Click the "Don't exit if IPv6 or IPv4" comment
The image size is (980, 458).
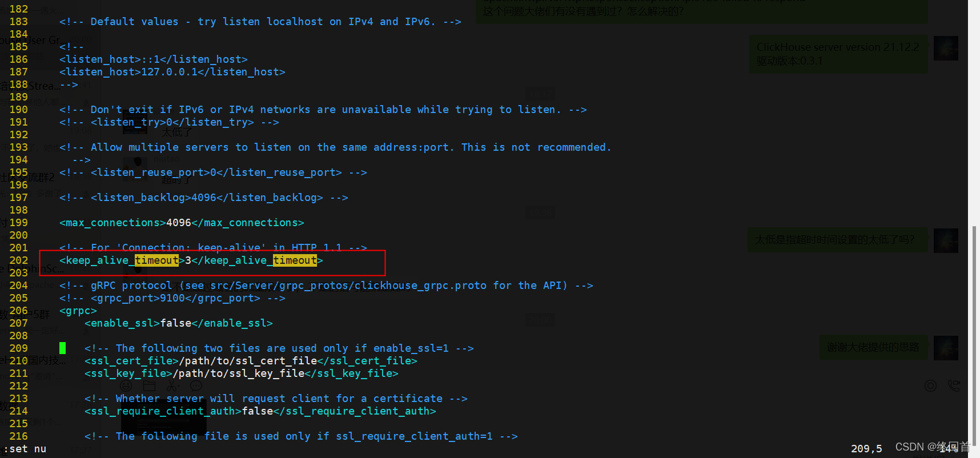point(323,110)
